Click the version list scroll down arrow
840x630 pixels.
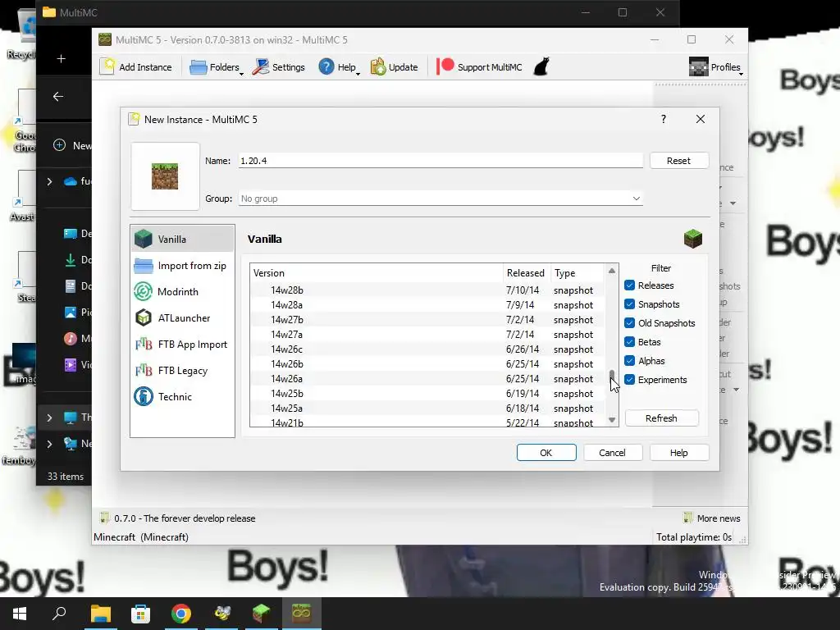(x=612, y=420)
